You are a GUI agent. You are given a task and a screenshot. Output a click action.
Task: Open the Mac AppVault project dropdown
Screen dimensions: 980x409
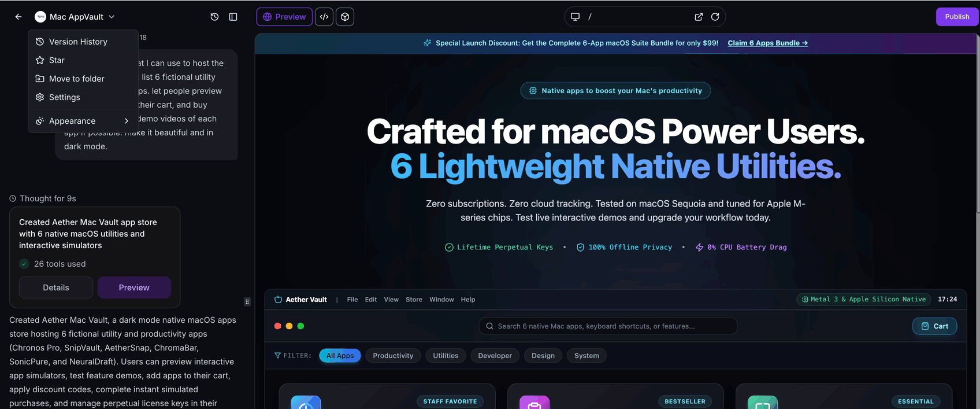point(75,17)
